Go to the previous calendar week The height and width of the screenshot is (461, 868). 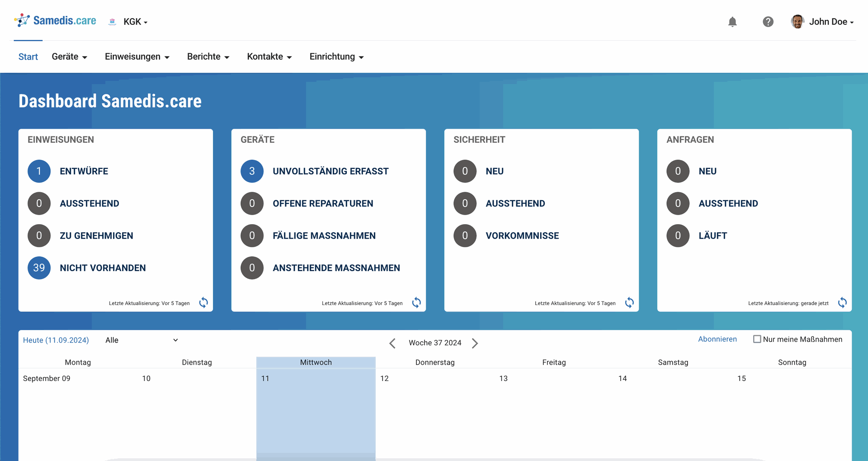(392, 343)
